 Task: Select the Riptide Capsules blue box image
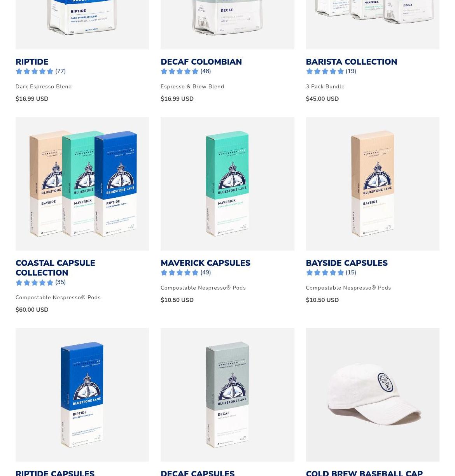(x=82, y=395)
